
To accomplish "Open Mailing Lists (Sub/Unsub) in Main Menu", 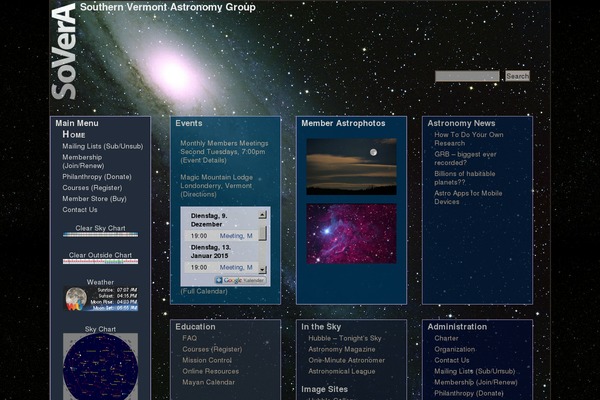I will (x=103, y=146).
